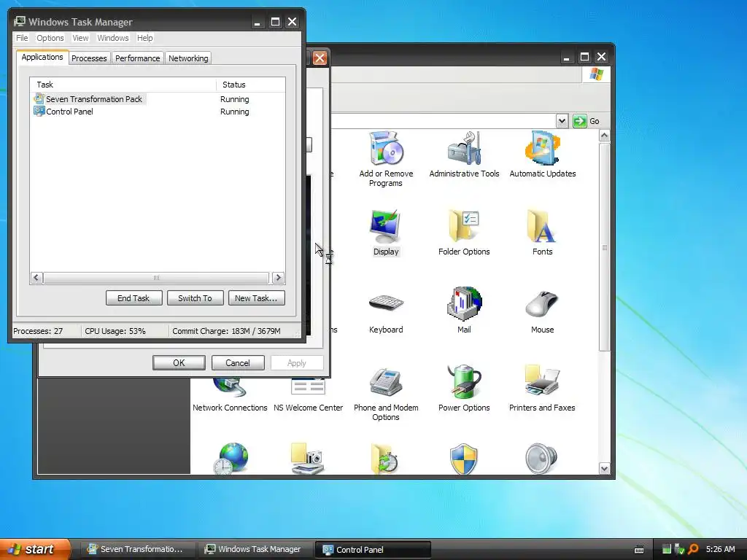
Task: Click Control Panel taskbar button
Action: click(x=373, y=550)
